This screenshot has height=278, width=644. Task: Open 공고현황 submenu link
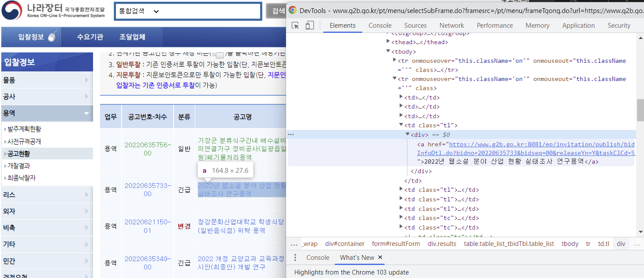[x=19, y=154]
